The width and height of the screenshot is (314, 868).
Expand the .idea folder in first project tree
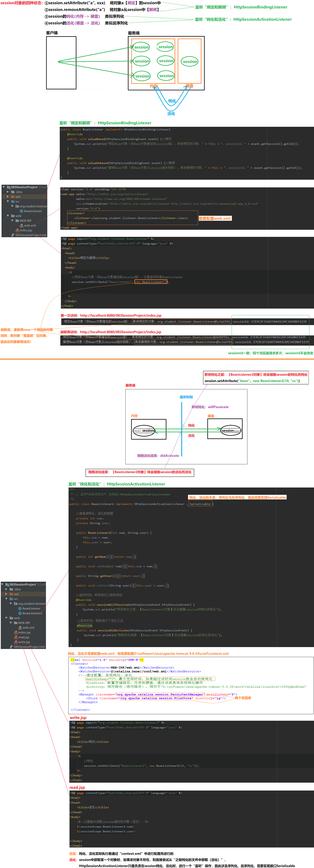[8, 192]
